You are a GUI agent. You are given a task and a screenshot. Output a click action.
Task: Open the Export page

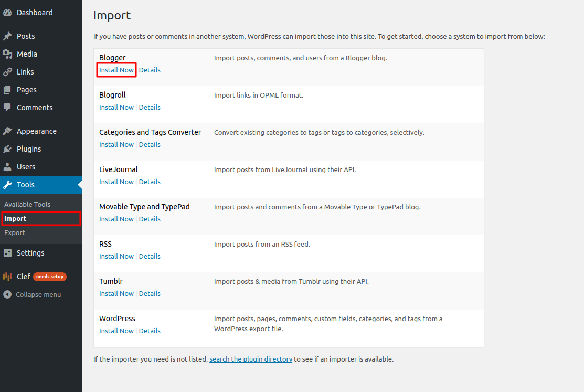tap(14, 232)
